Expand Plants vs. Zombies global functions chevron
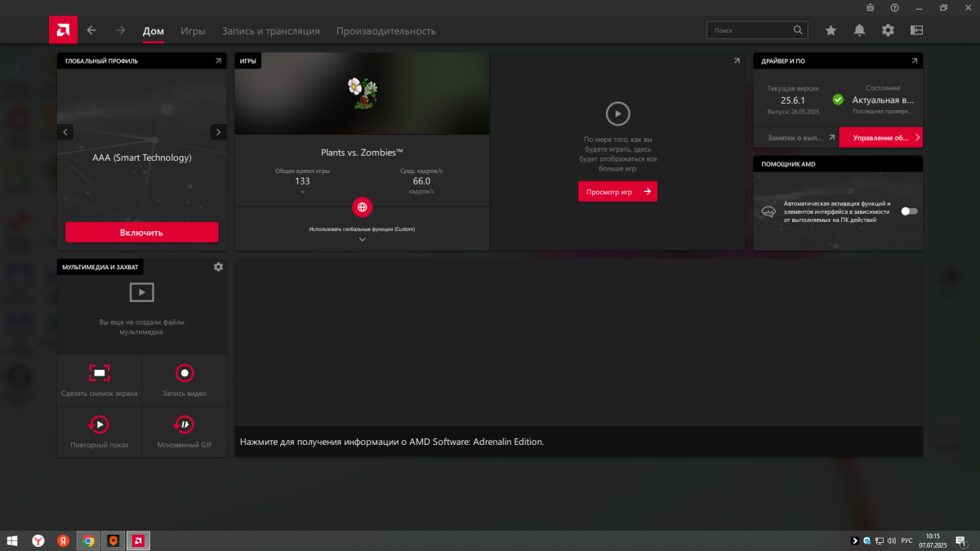This screenshot has width=980, height=551. 363,240
